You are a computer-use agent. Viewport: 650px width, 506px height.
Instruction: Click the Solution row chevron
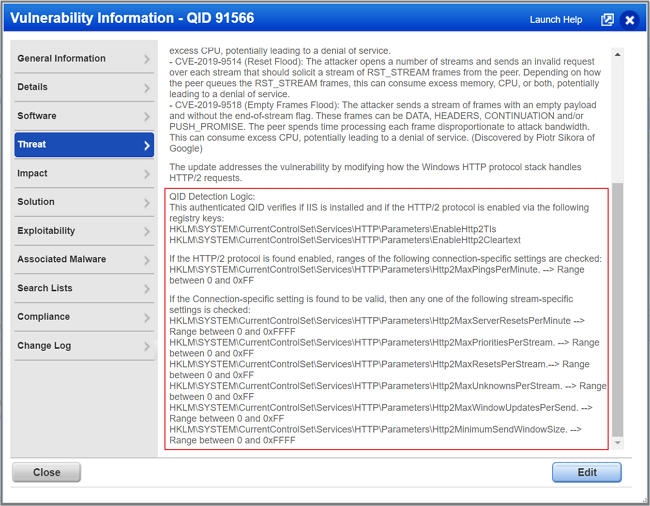pos(147,203)
